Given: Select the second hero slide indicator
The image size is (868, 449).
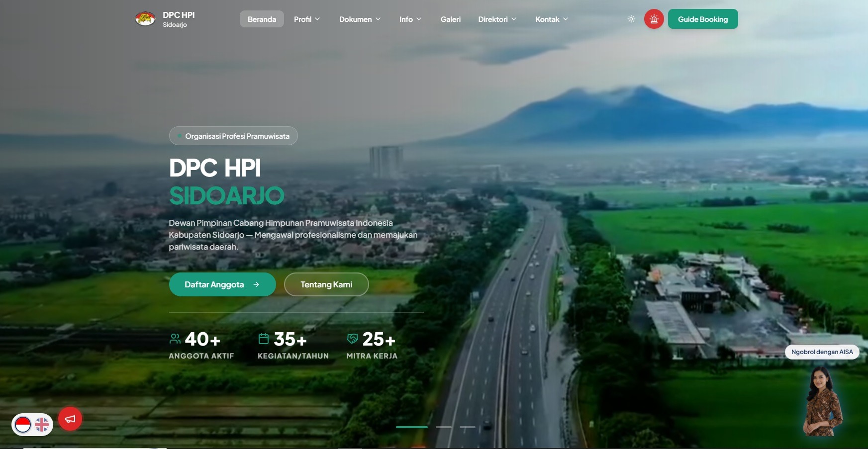Looking at the screenshot, I should click(444, 427).
